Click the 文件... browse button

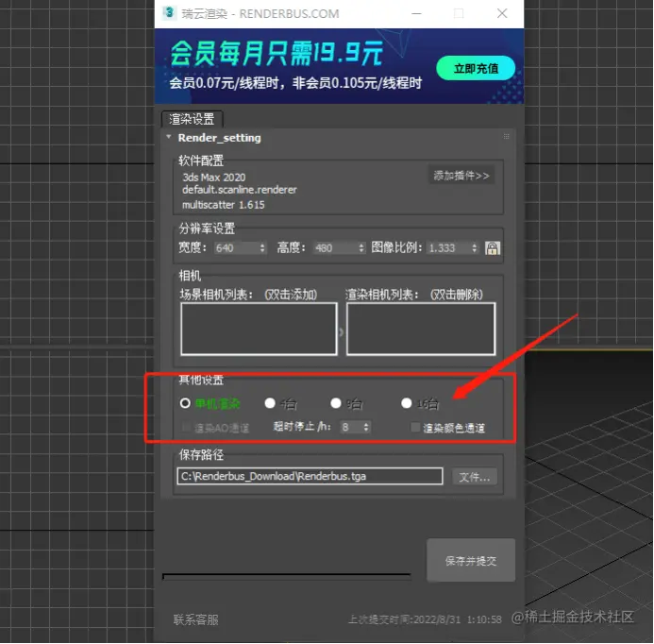coord(475,477)
